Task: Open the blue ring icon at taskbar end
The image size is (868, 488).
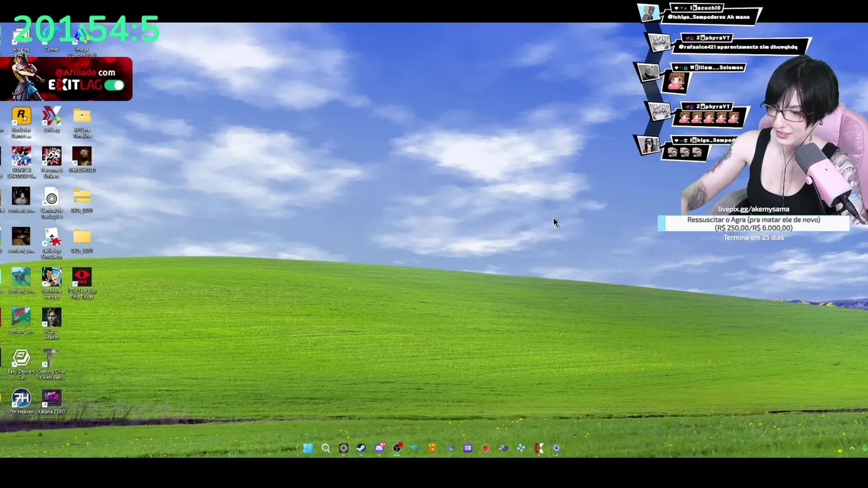Action: pyautogui.click(x=556, y=448)
